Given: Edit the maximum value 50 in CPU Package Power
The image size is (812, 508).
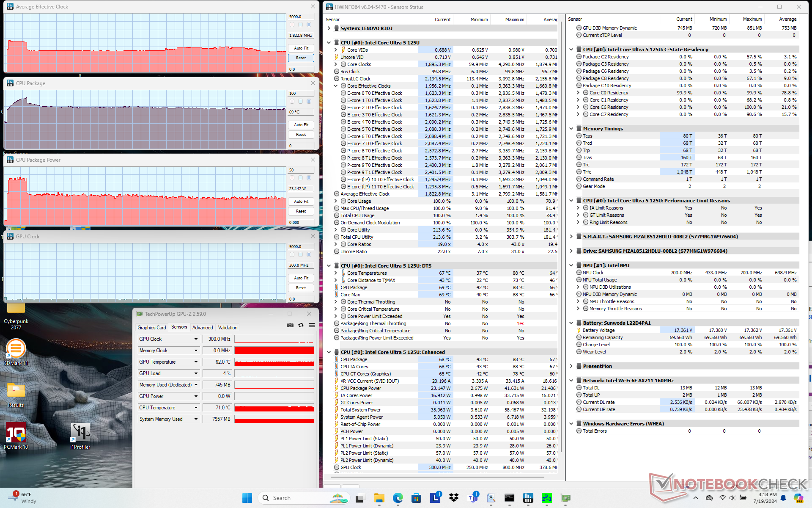Looking at the screenshot, I should pyautogui.click(x=301, y=170).
